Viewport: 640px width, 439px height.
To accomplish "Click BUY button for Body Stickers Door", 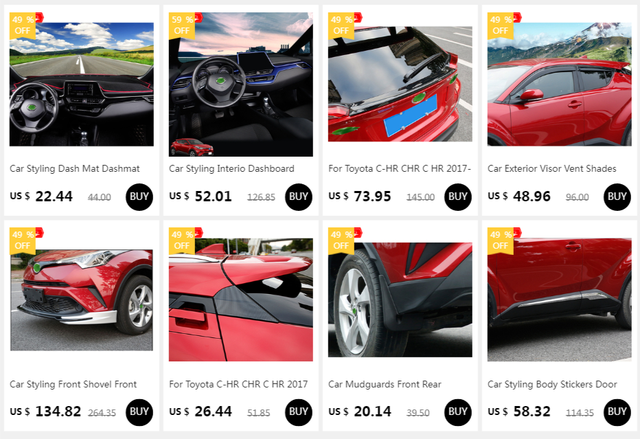I will tap(617, 412).
